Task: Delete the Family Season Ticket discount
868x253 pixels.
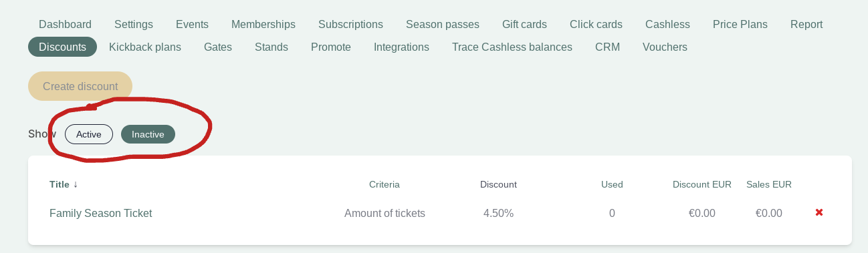Action: click(x=819, y=213)
